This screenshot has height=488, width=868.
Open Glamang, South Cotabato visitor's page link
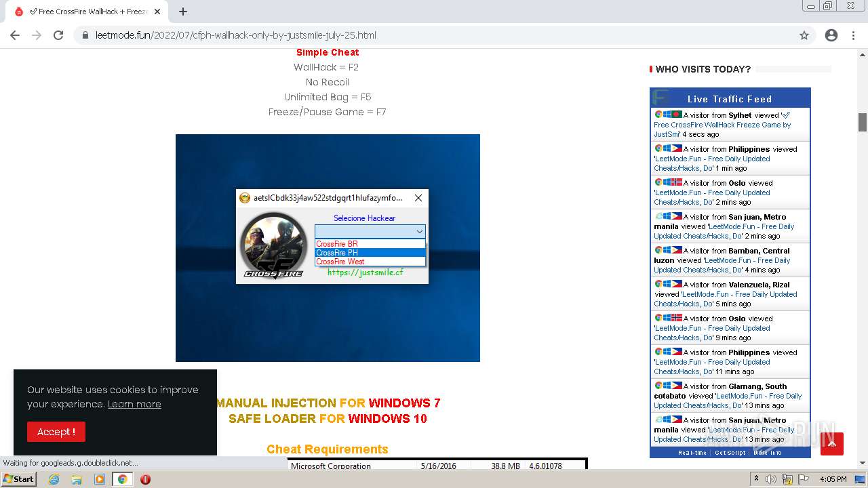(x=728, y=401)
